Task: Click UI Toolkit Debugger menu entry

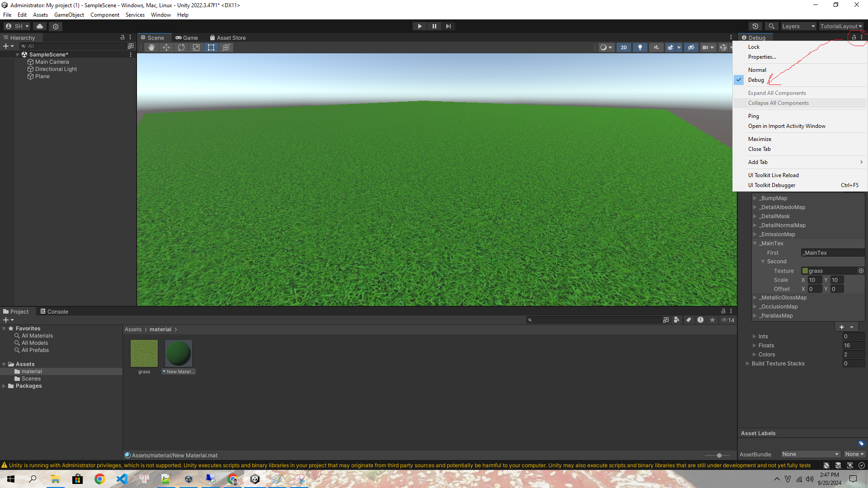Action: pyautogui.click(x=772, y=185)
